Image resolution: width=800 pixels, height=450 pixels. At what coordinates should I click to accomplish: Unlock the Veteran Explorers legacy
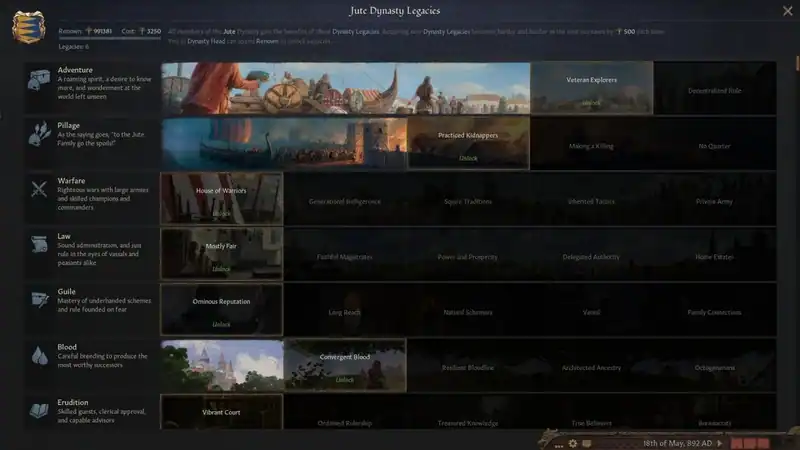591,88
